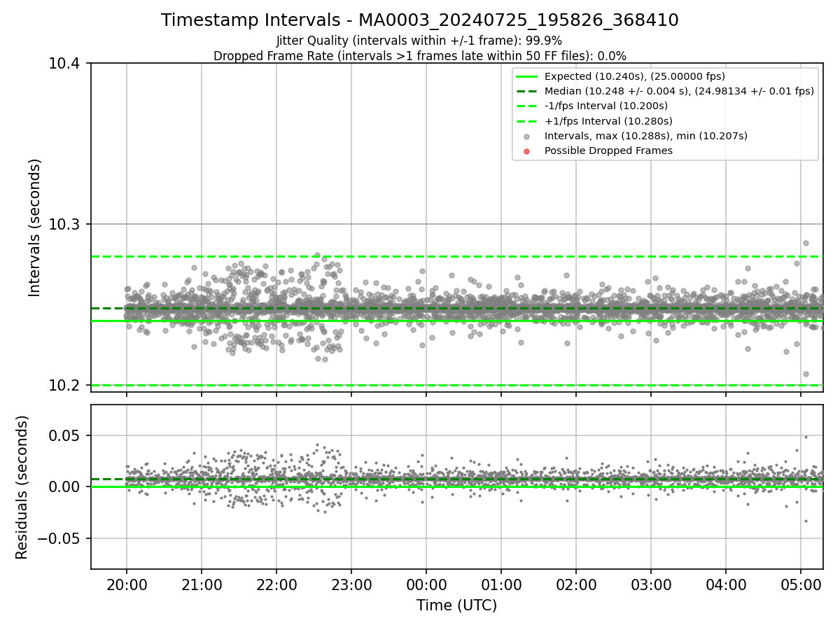
Task: Select the 'Jitter Quality' subtitle line reading 99.9%
Action: pyautogui.click(x=419, y=41)
